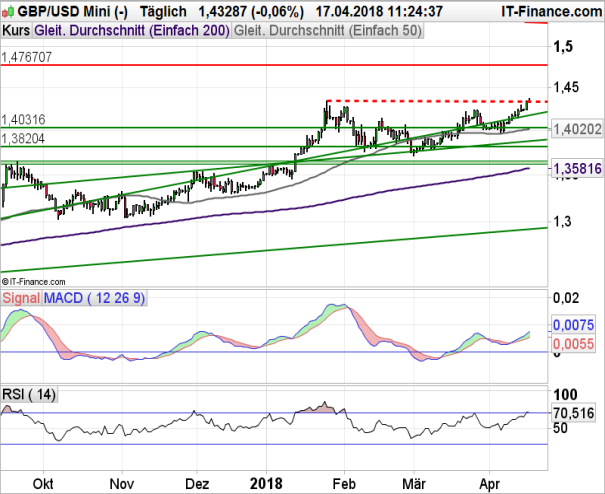Click the 0,02 MACD axis label
Image resolution: width=605 pixels, height=494 pixels.
(566, 298)
